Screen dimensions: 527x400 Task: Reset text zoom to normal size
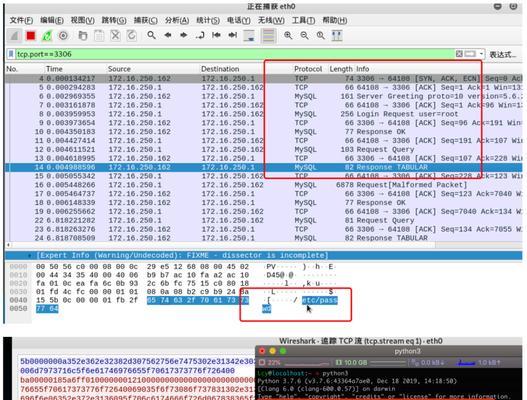pos(321,35)
